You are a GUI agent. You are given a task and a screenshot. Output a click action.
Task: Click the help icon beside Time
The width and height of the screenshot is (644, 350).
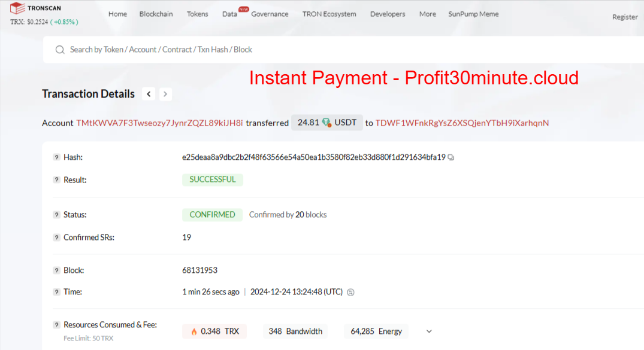coord(57,292)
